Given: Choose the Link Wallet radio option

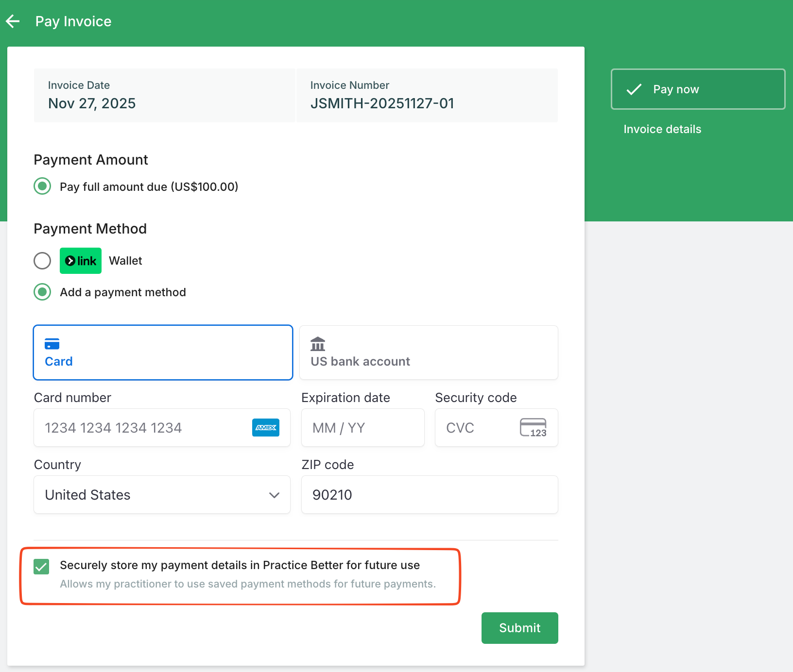Looking at the screenshot, I should (x=42, y=261).
